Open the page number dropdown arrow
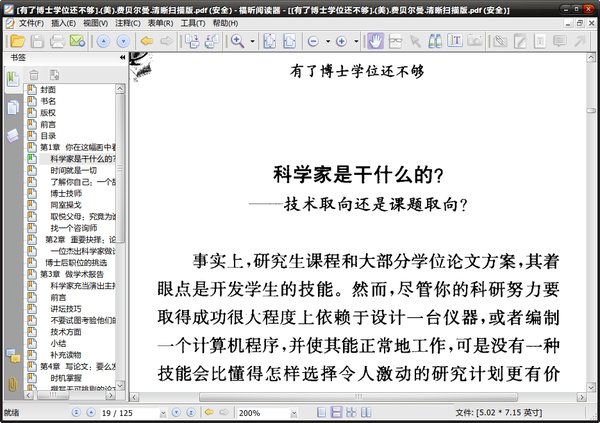Screen dimensions: 600x423 [163, 413]
